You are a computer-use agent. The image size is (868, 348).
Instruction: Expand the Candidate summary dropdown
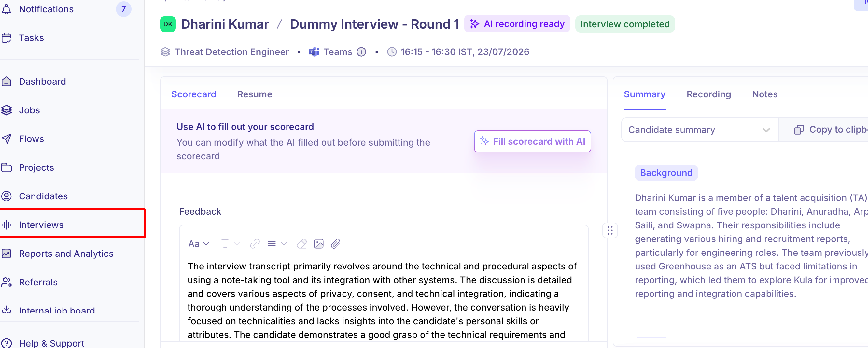pos(700,130)
